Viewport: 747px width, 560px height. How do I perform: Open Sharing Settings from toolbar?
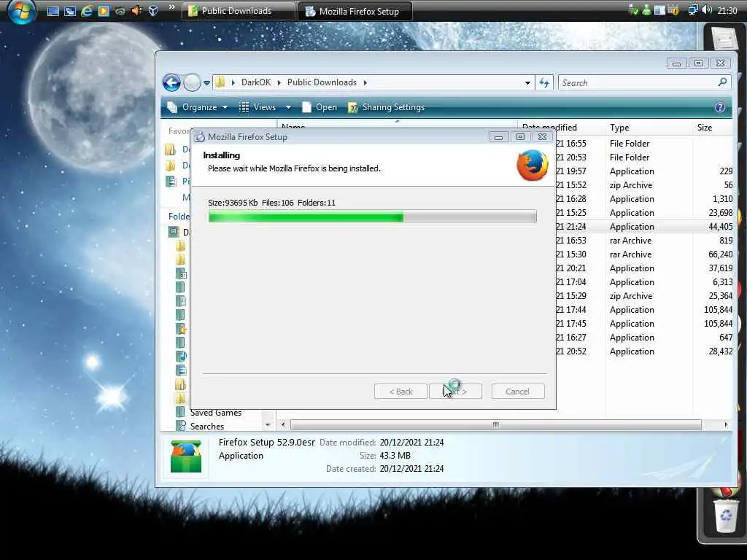pos(387,107)
